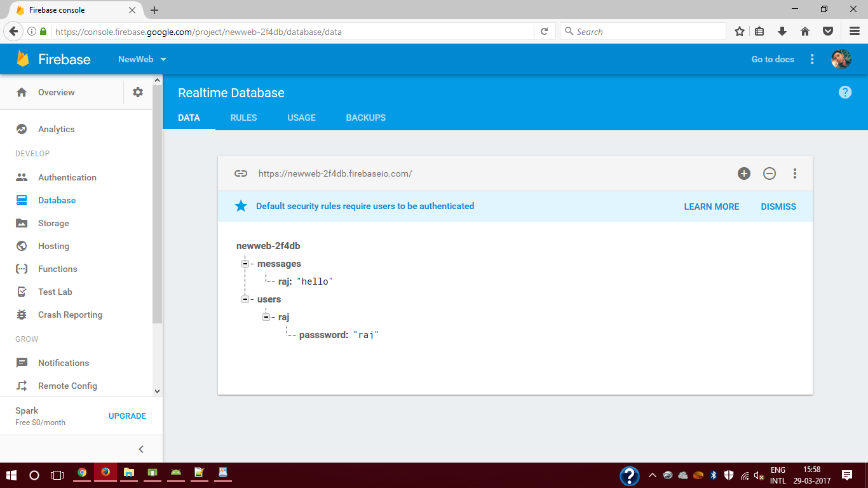Open the Windows action center
The width and height of the screenshot is (868, 488).
(x=847, y=475)
